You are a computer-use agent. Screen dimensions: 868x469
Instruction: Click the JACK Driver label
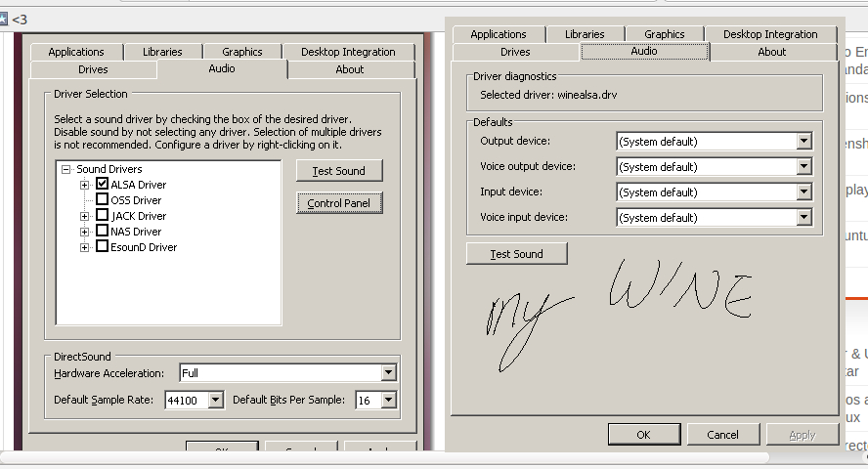pos(139,216)
